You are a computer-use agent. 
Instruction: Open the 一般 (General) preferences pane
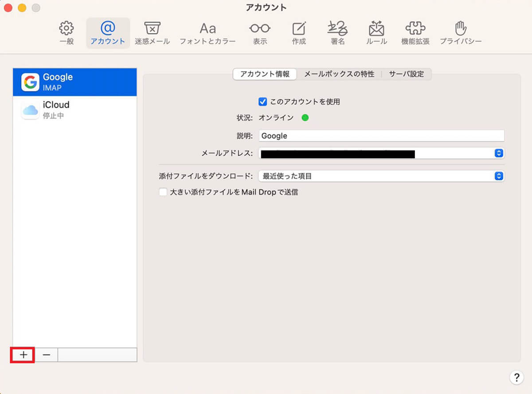pos(66,33)
